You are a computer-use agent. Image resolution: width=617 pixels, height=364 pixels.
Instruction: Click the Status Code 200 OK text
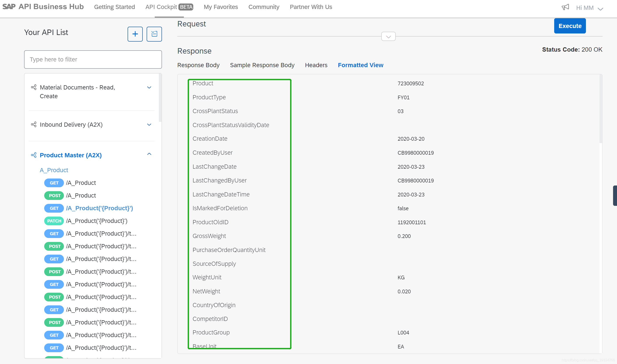point(572,49)
